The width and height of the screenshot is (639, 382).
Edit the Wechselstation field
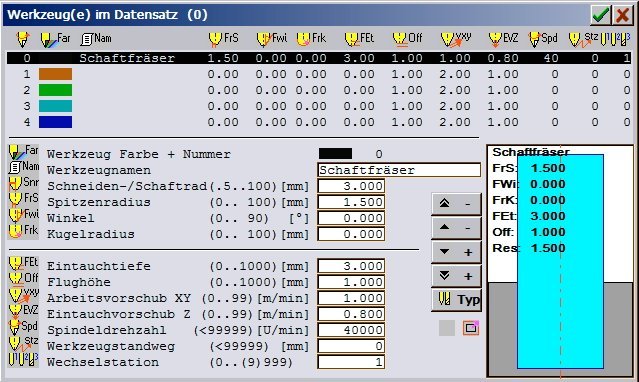click(351, 362)
